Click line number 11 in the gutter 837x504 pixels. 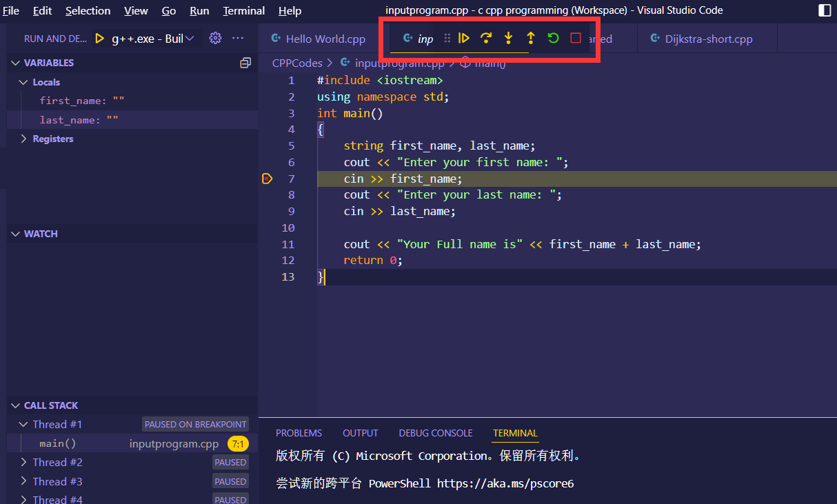click(x=288, y=244)
